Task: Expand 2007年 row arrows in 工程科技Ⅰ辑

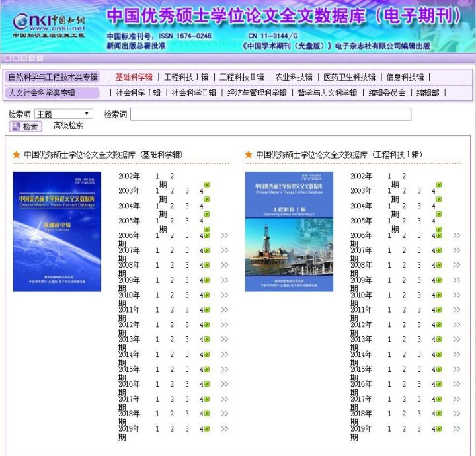Action: (x=457, y=250)
